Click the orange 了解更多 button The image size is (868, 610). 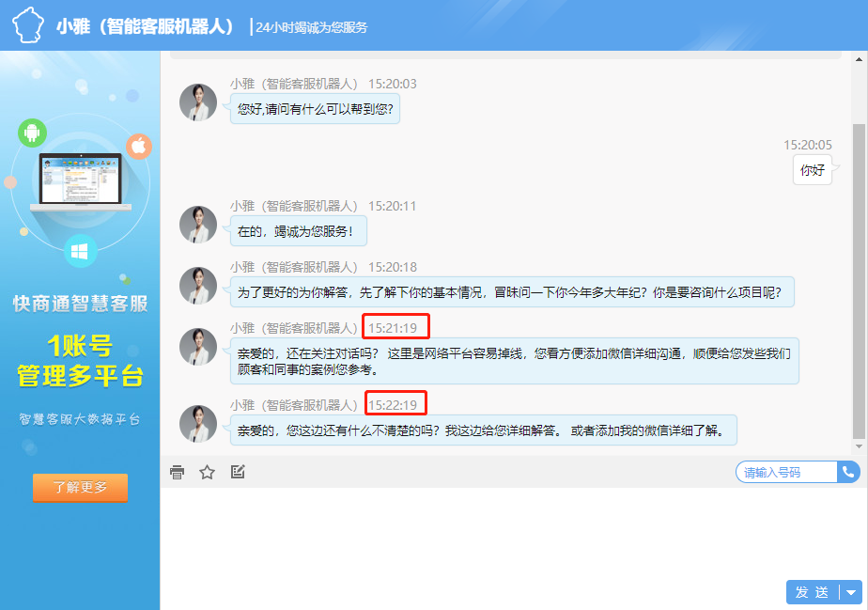[80, 488]
